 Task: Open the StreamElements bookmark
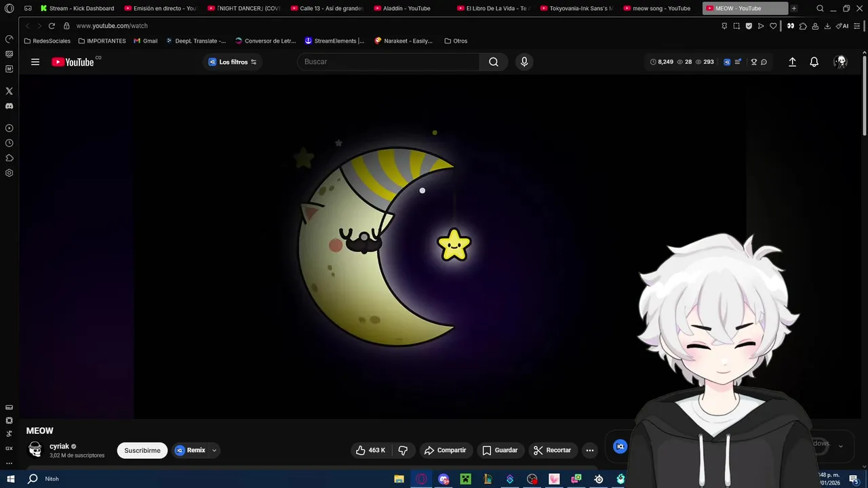coord(334,41)
